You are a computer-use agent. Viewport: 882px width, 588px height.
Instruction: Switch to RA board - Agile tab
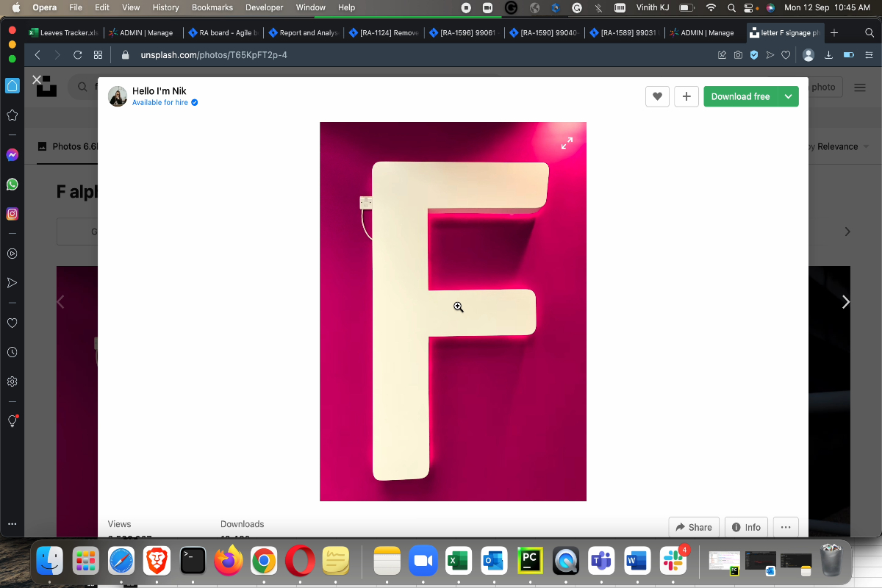pos(223,32)
